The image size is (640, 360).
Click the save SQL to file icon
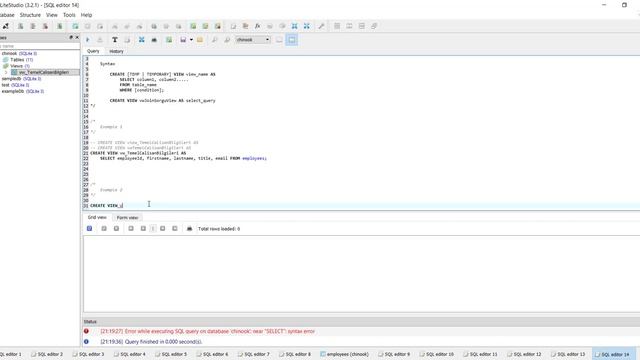click(x=183, y=40)
